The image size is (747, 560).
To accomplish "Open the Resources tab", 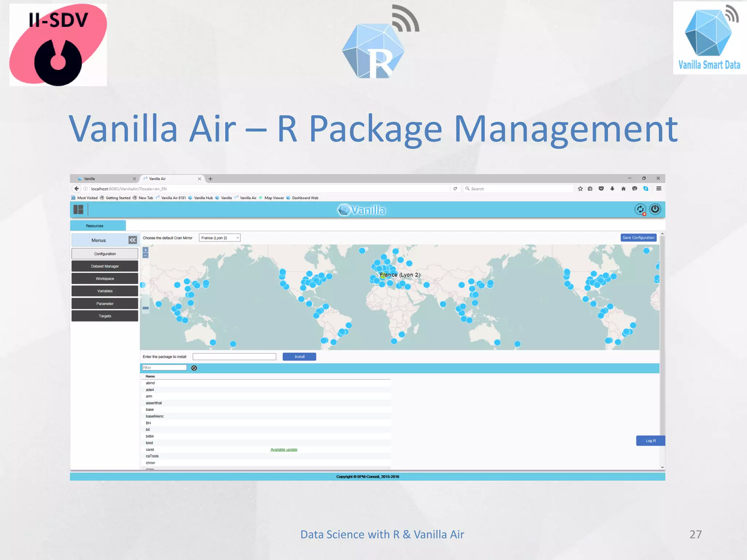I will 98,226.
